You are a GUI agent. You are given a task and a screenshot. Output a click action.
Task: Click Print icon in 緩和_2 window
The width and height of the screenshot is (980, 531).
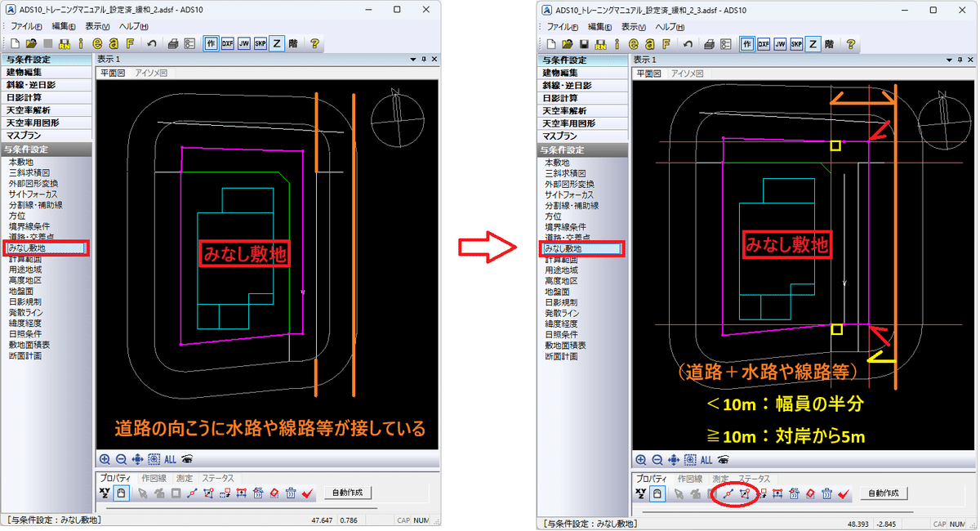[173, 43]
